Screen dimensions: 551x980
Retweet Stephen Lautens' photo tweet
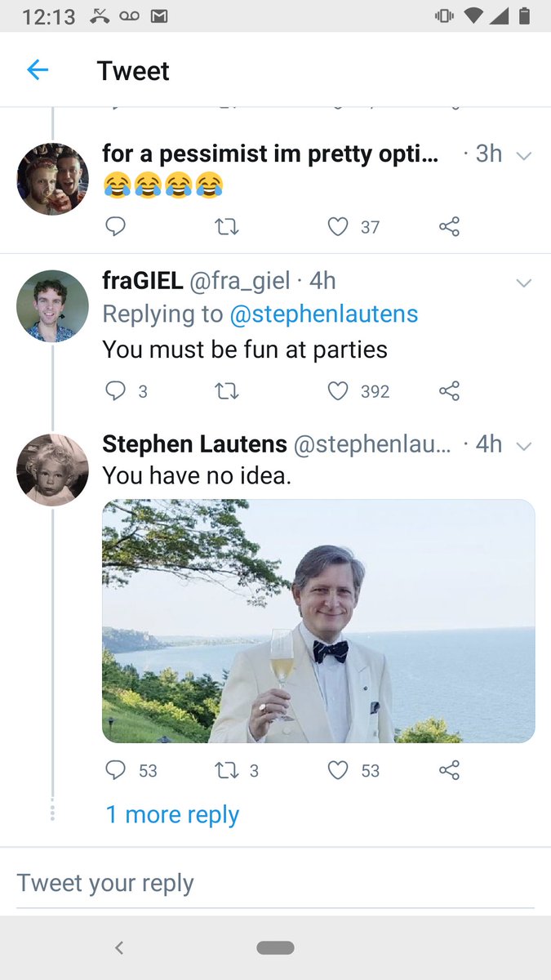tap(224, 770)
